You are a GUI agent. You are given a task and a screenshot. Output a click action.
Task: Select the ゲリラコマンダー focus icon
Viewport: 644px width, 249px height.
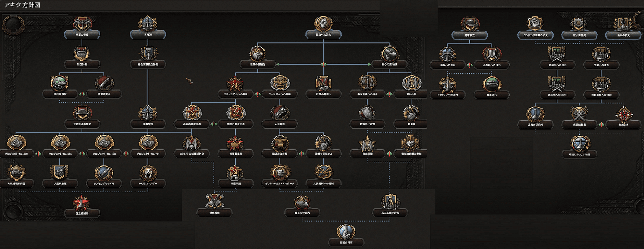pos(148,173)
